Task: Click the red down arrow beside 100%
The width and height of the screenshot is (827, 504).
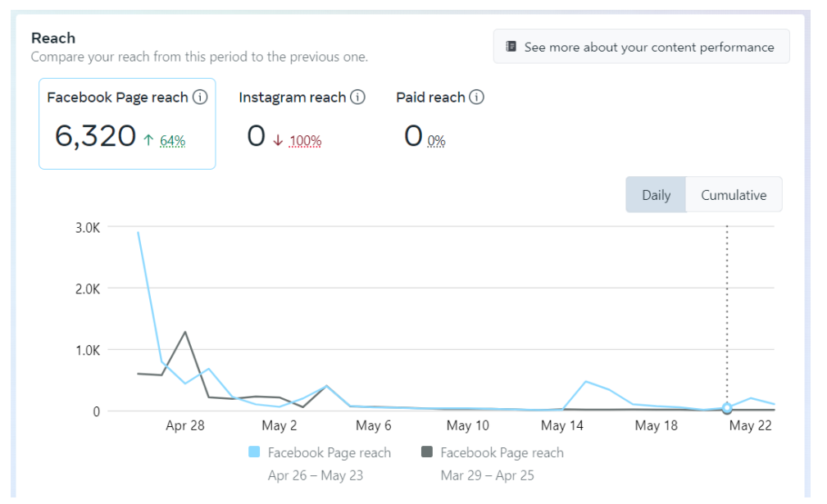Action: [278, 140]
